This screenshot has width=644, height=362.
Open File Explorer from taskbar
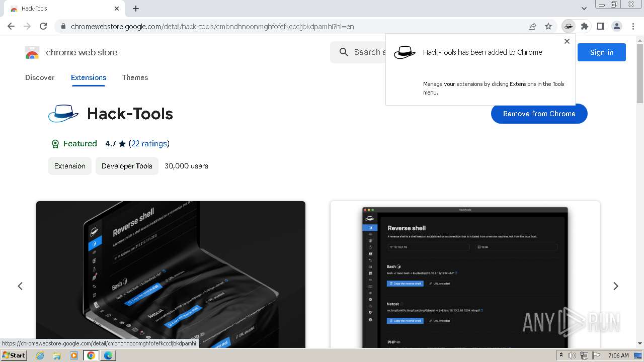pos(57,355)
